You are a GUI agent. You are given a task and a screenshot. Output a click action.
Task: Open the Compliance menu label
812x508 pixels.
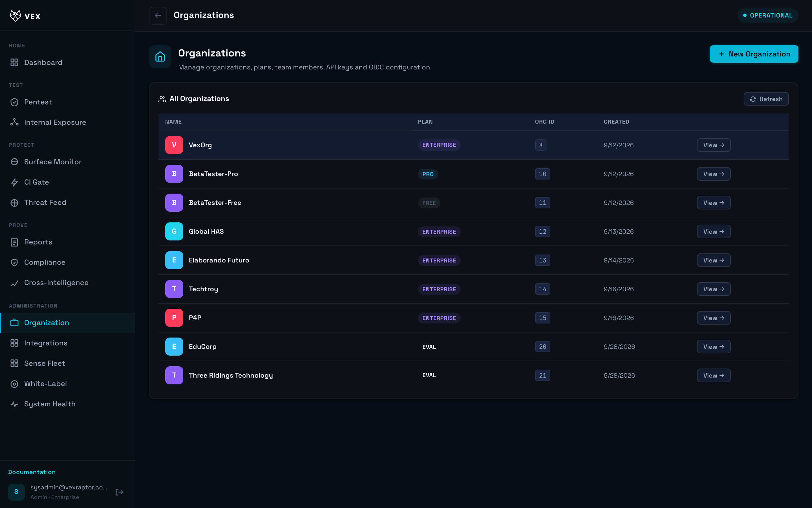(x=45, y=262)
